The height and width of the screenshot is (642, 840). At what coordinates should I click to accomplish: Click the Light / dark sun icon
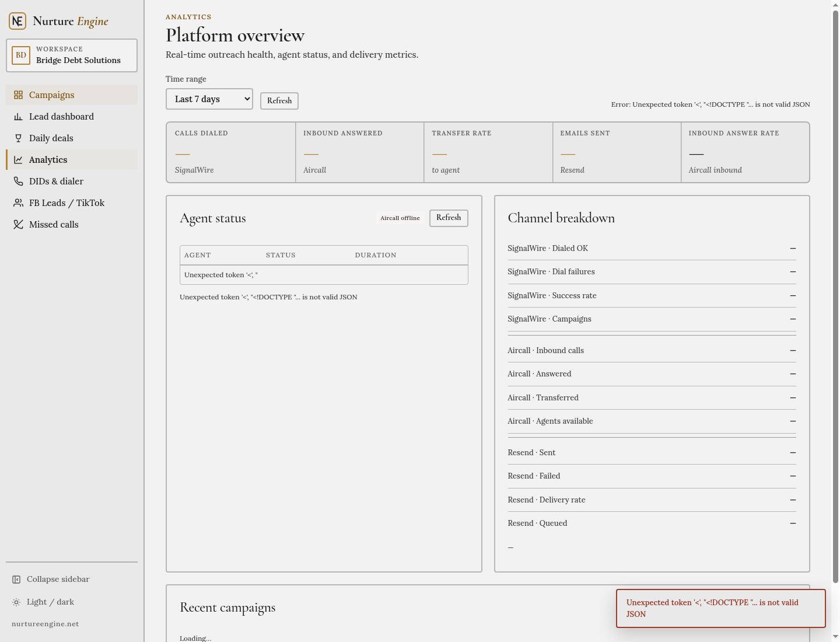click(x=16, y=602)
